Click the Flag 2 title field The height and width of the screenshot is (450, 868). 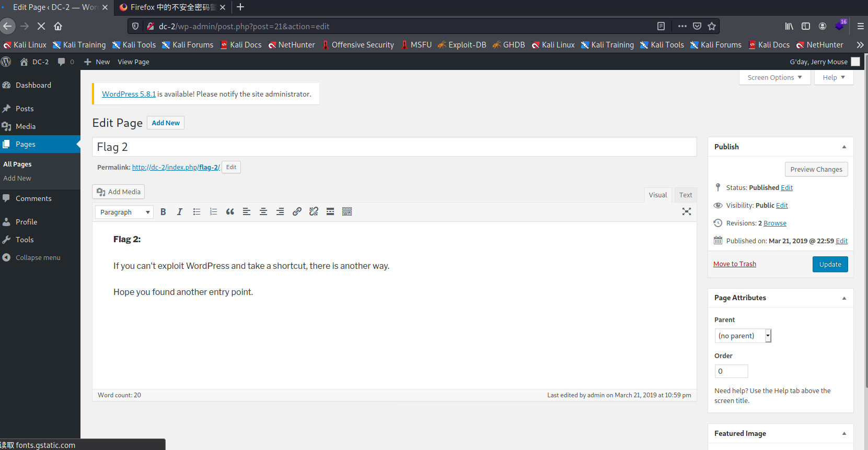click(395, 147)
